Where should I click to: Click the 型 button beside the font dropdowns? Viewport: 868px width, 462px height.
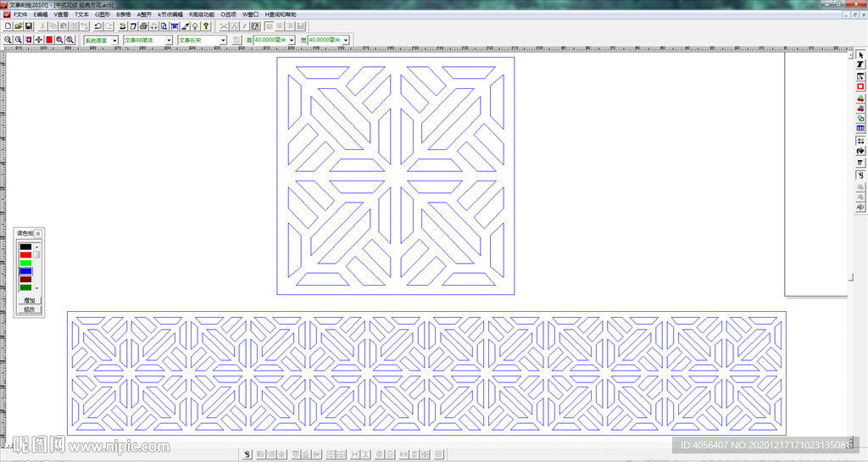[236, 40]
